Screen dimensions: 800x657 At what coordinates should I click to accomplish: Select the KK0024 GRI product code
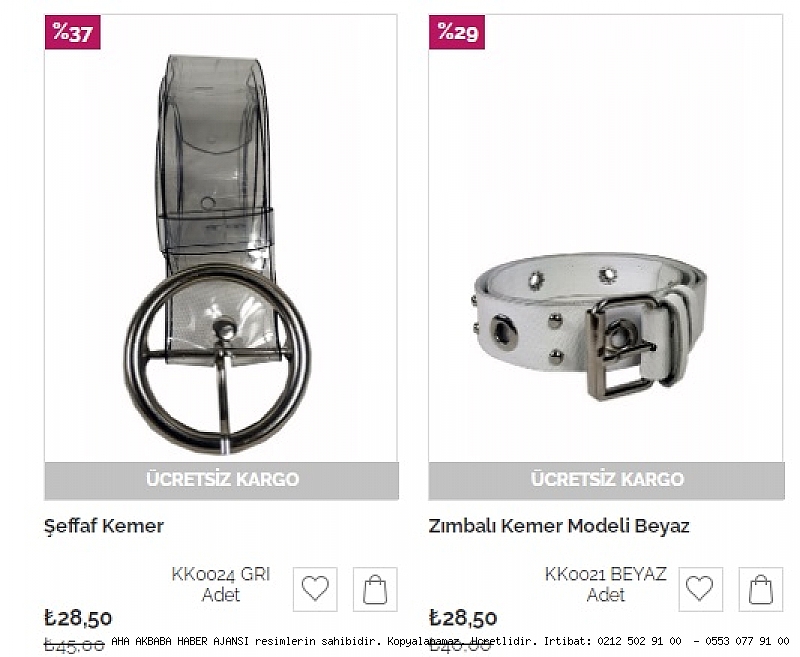click(x=221, y=574)
